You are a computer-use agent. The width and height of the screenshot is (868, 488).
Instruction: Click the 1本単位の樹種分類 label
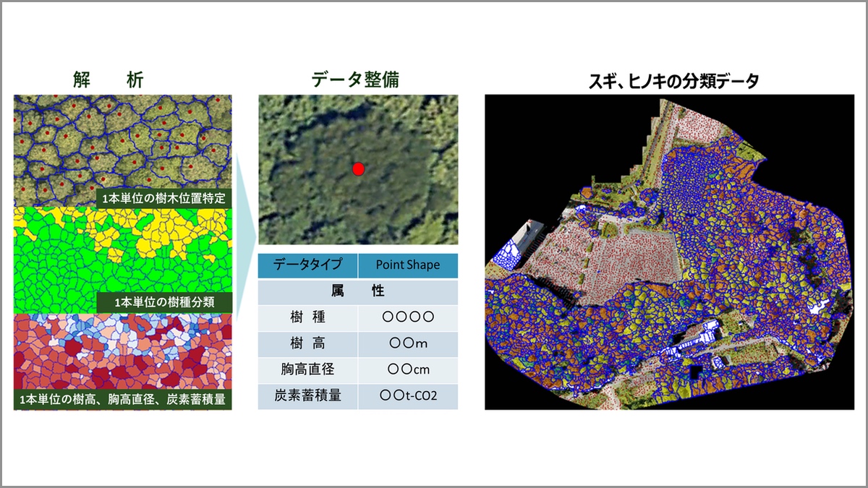(163, 301)
